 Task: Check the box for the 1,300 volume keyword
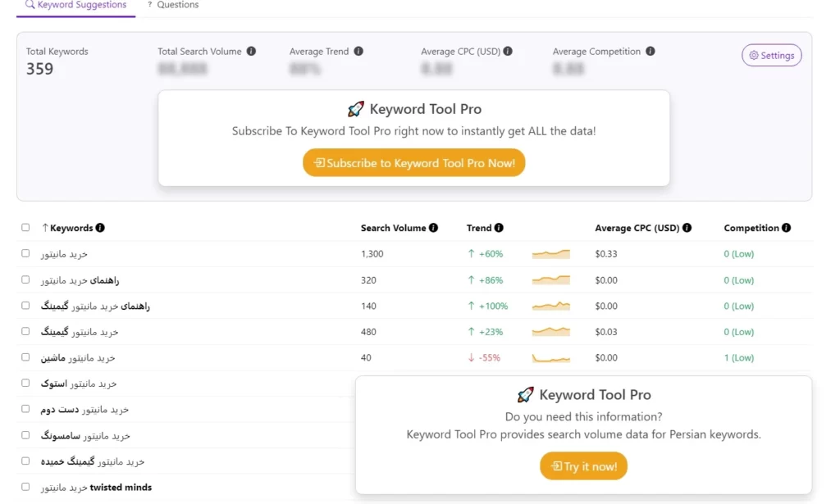coord(25,253)
